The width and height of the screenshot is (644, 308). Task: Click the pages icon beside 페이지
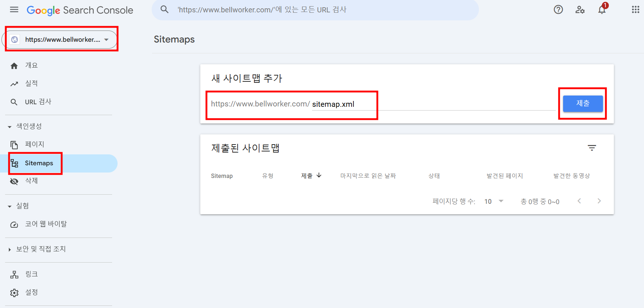(x=14, y=145)
